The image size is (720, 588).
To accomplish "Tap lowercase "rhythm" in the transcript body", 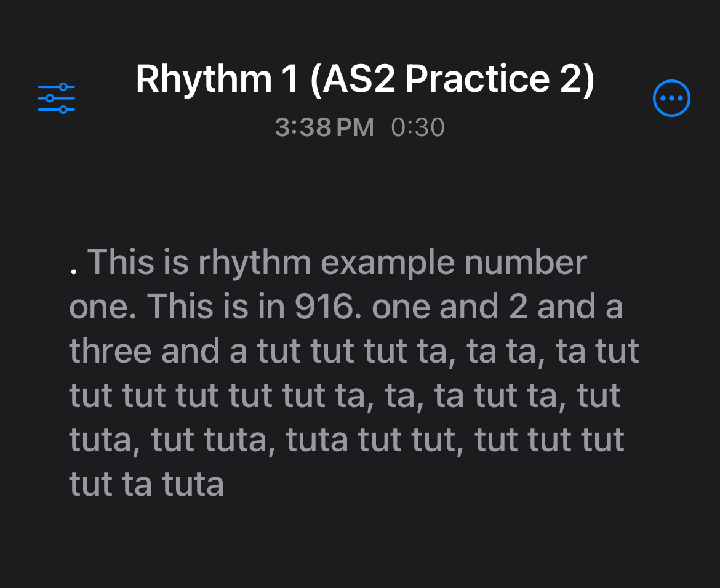I will coord(255,263).
